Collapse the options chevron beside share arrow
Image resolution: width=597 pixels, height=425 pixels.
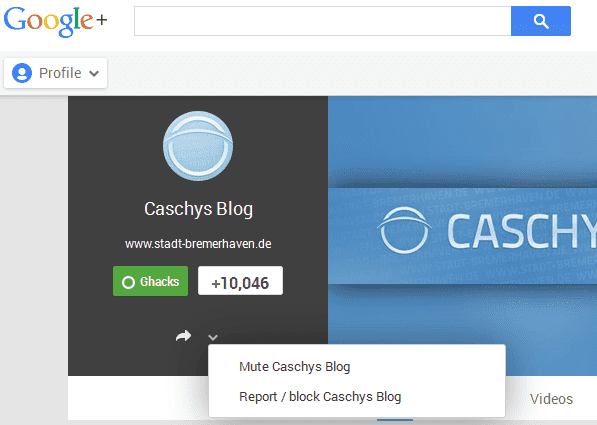(x=213, y=337)
